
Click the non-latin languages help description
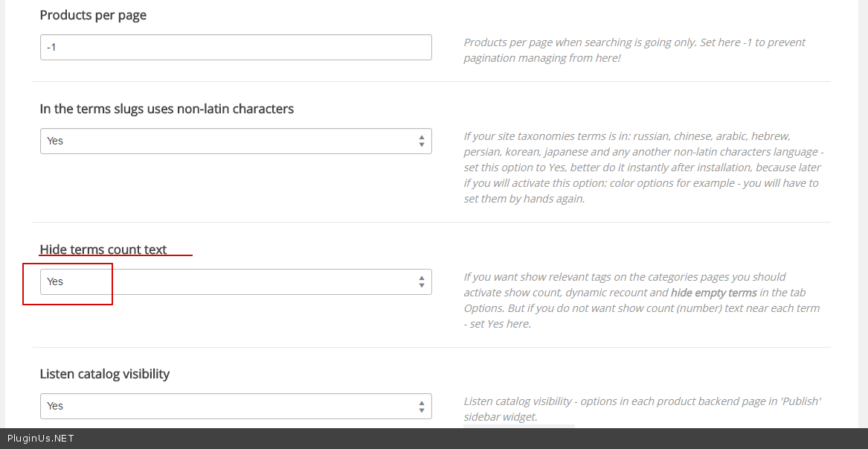click(643, 167)
